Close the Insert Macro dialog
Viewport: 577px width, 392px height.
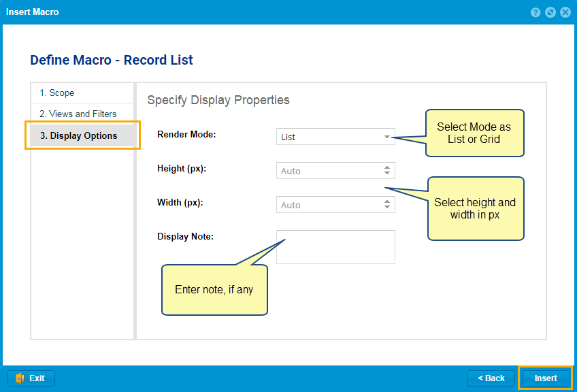(x=565, y=12)
